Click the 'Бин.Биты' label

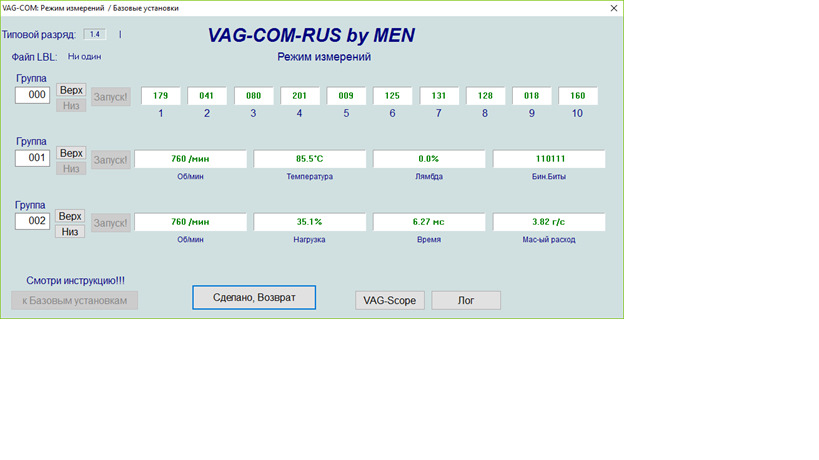pos(549,176)
